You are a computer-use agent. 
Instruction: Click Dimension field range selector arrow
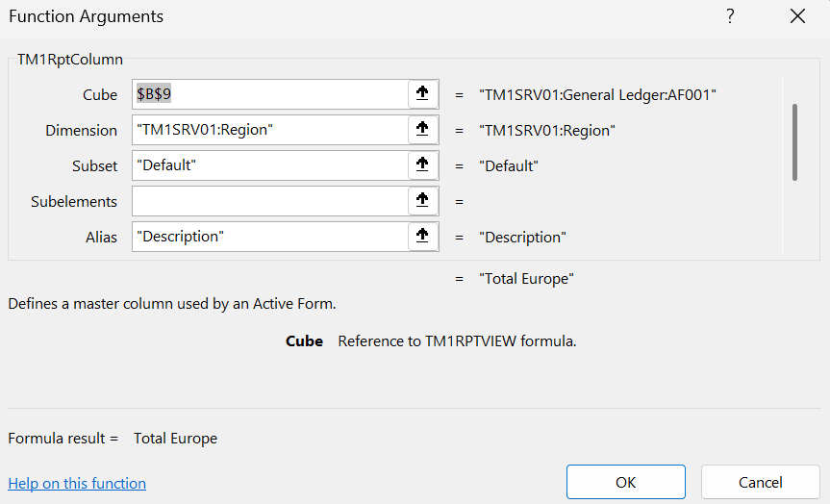422,130
